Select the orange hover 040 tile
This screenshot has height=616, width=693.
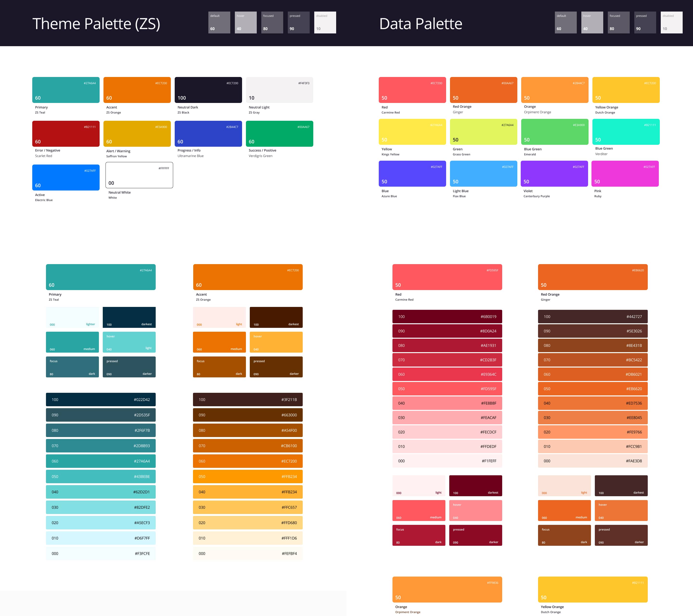pos(276,342)
